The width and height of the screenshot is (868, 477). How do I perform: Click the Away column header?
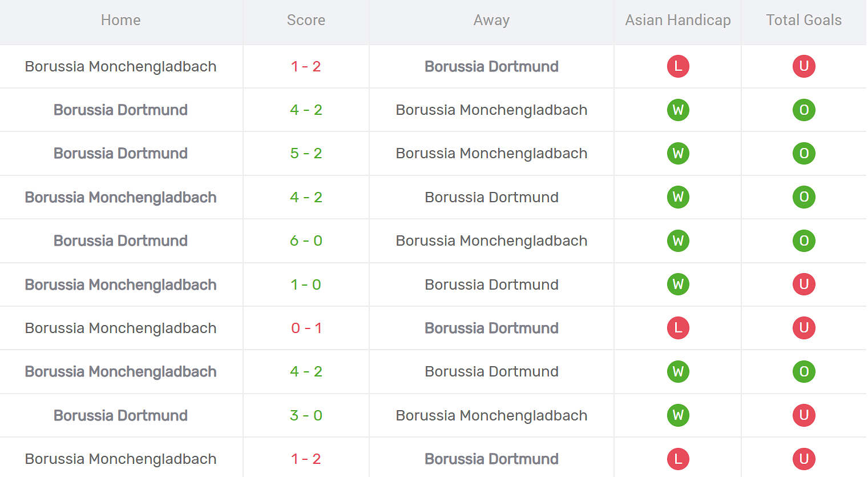coord(491,21)
